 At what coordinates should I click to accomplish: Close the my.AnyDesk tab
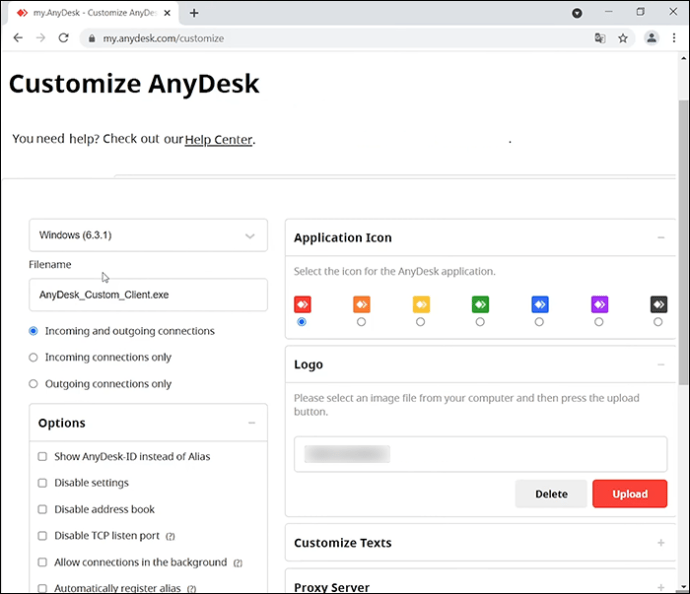[x=167, y=13]
